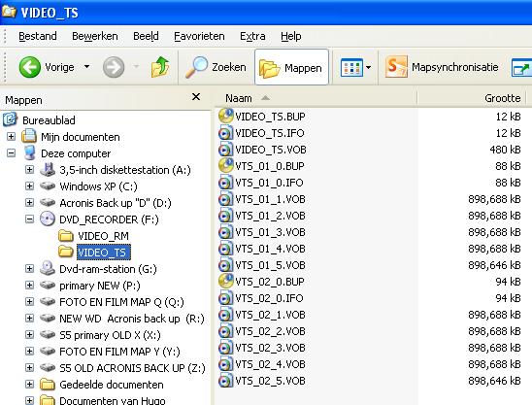
Task: Select the VTS_01_0.BUP disc icon
Action: pyautogui.click(x=226, y=166)
